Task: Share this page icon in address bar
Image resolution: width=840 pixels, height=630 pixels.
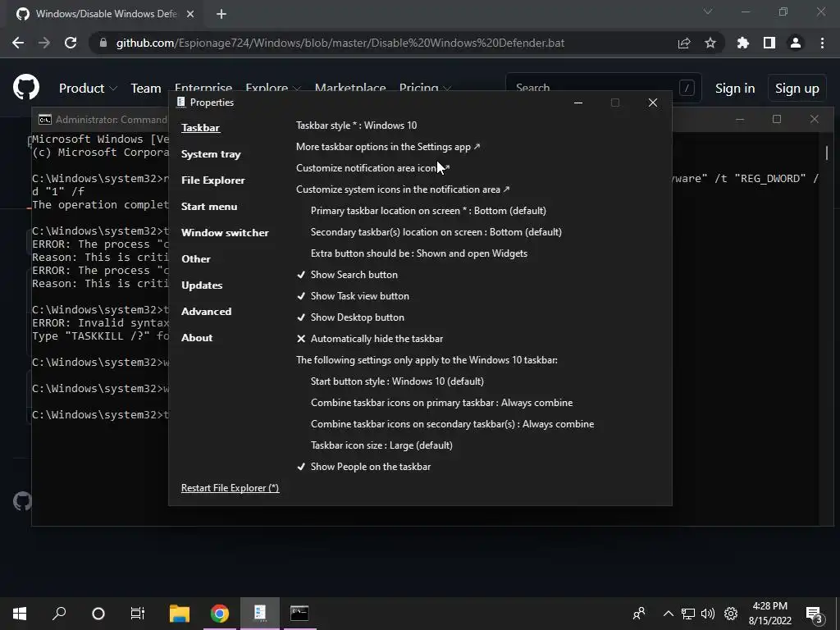Action: pyautogui.click(x=684, y=43)
